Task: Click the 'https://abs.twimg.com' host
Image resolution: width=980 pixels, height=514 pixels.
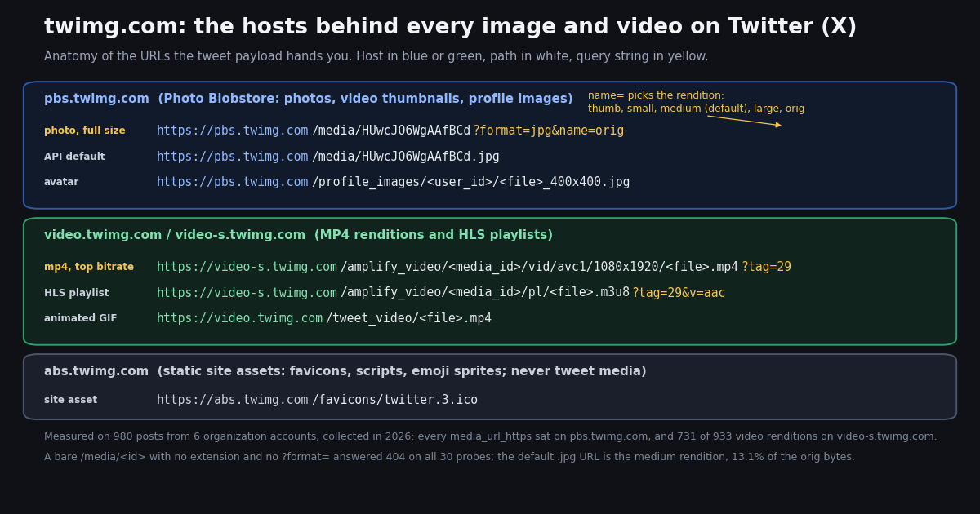Action: pyautogui.click(x=233, y=400)
